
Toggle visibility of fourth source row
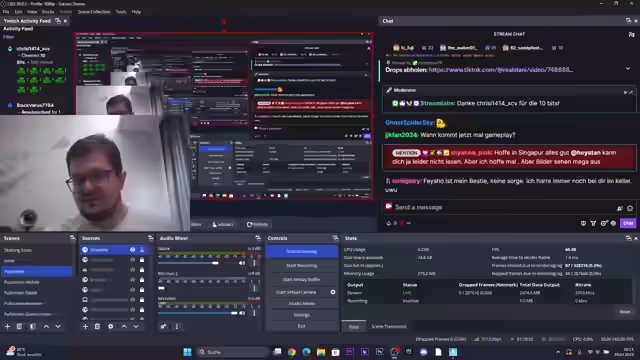(132, 280)
